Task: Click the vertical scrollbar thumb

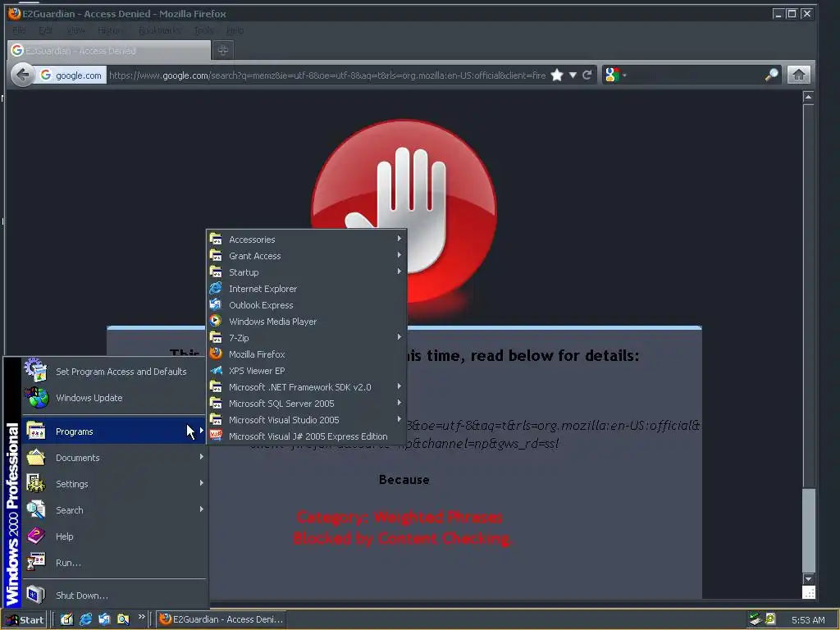Action: click(808, 531)
